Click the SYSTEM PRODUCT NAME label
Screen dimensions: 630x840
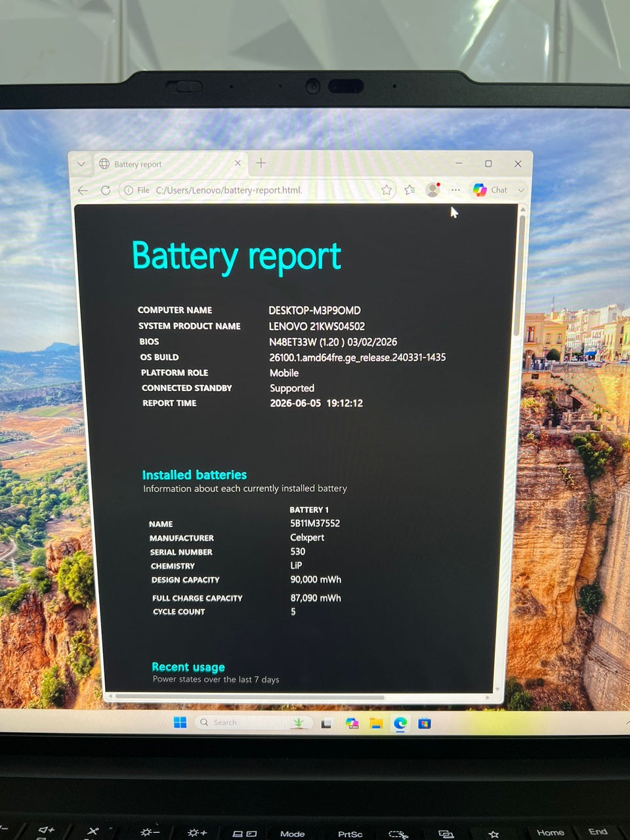(x=189, y=326)
